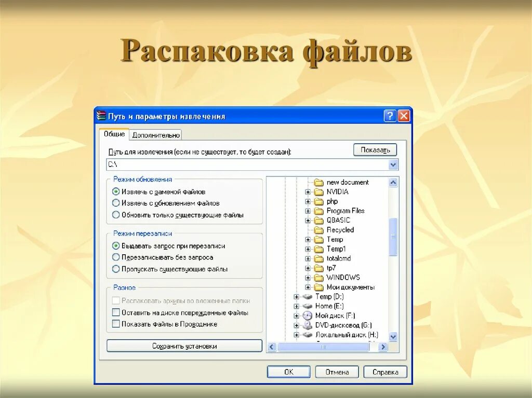Image resolution: width=532 pixels, height=398 pixels.
Task: Choose Извлечь с обновлением файлов option
Action: point(116,203)
